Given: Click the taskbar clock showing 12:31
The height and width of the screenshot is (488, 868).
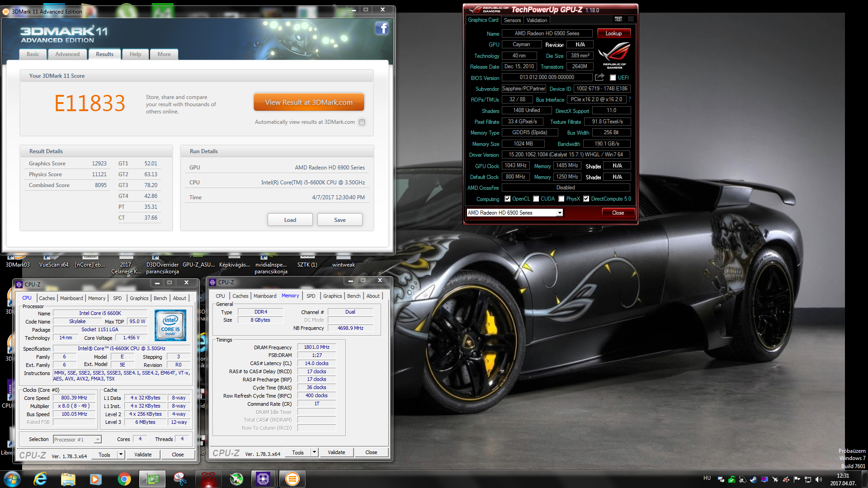Looking at the screenshot, I should click(843, 479).
